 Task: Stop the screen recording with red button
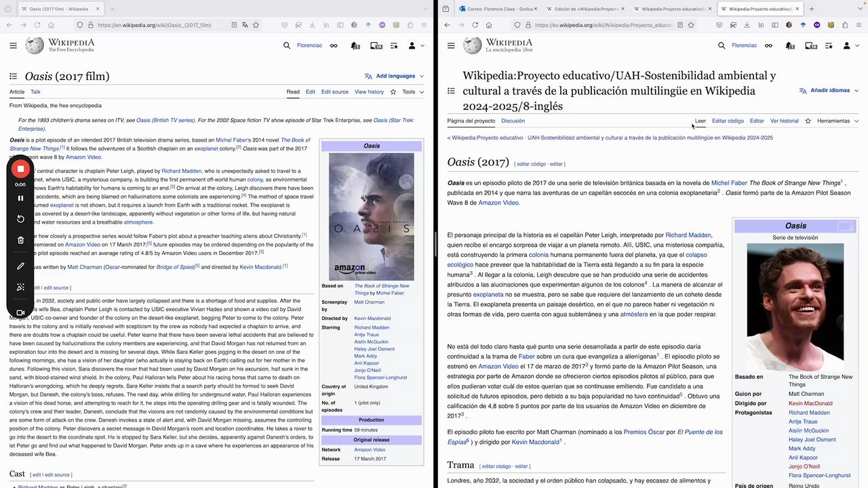click(x=20, y=169)
